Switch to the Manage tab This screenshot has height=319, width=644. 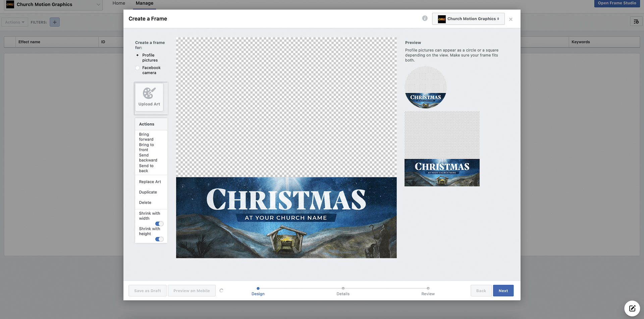144,3
